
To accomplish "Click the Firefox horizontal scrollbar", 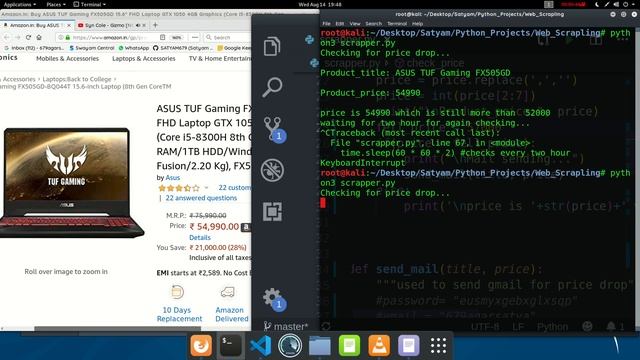I will [x=118, y=329].
